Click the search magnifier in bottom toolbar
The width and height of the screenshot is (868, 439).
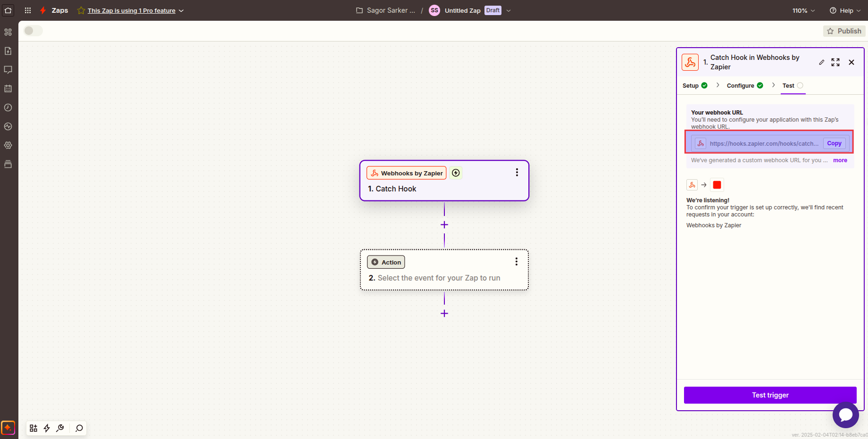pyautogui.click(x=79, y=428)
